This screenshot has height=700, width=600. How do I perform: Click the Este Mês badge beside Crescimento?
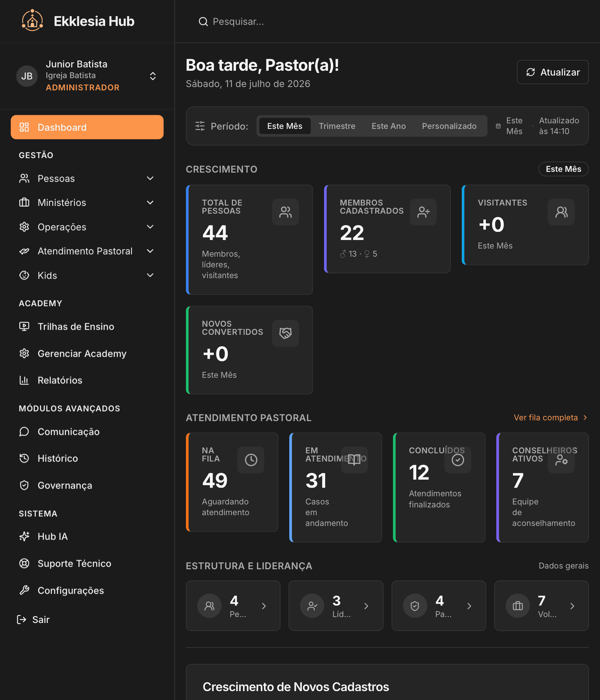pyautogui.click(x=563, y=169)
